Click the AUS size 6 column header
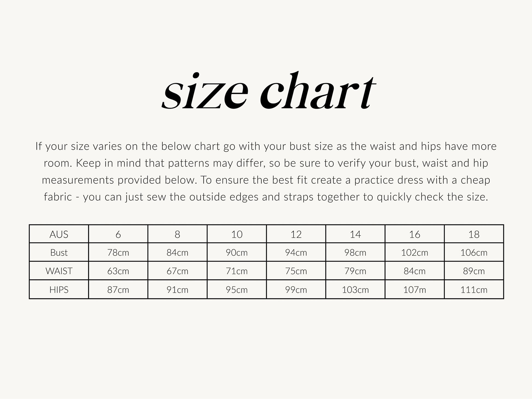 pyautogui.click(x=118, y=234)
